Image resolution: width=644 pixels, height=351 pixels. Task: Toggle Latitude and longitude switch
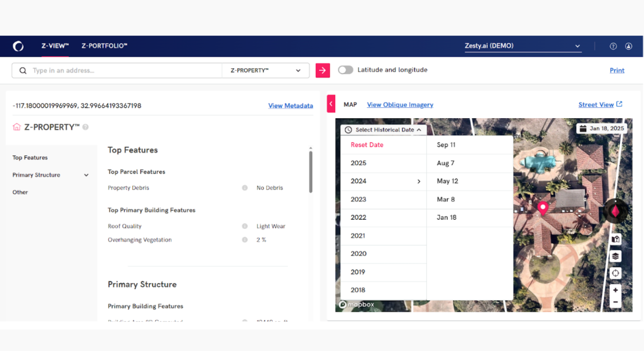[x=346, y=70]
